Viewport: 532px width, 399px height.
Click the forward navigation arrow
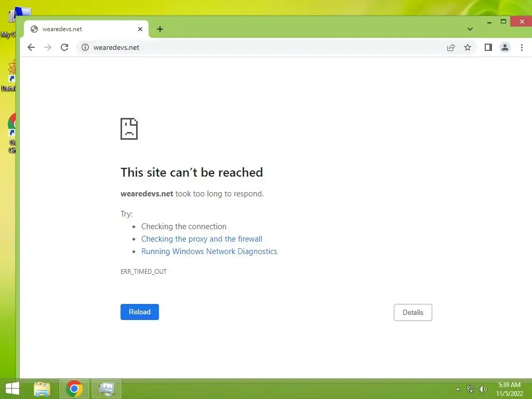coord(48,47)
